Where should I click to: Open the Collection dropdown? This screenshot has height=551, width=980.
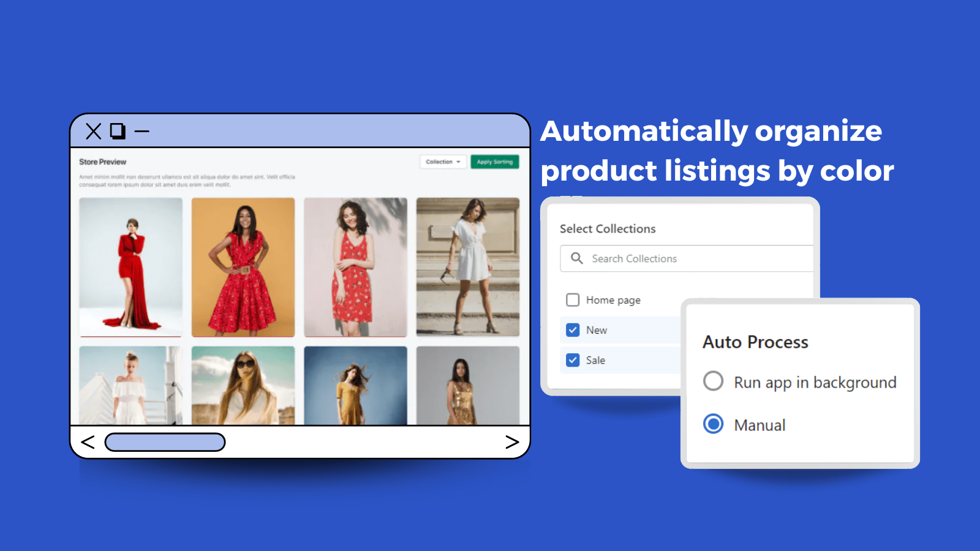click(x=442, y=162)
